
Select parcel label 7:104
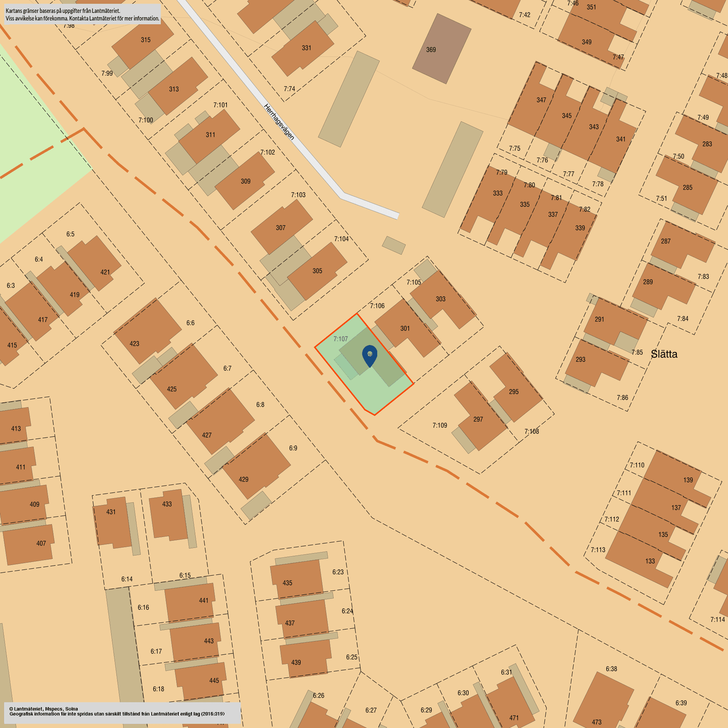(x=341, y=239)
